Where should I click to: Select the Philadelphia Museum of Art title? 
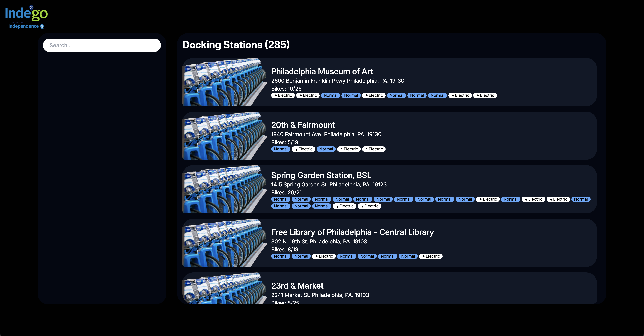[x=322, y=71]
